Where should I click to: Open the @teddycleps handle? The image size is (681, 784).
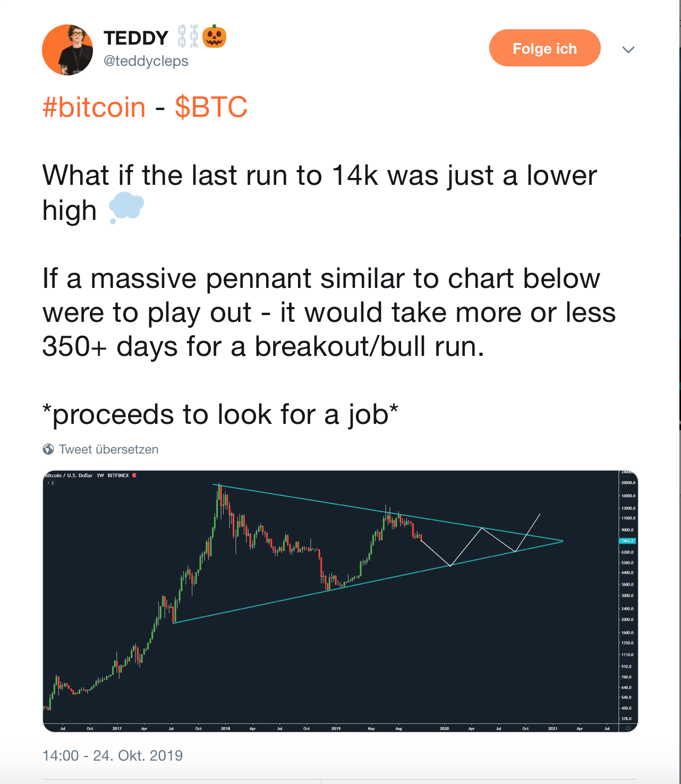click(146, 61)
